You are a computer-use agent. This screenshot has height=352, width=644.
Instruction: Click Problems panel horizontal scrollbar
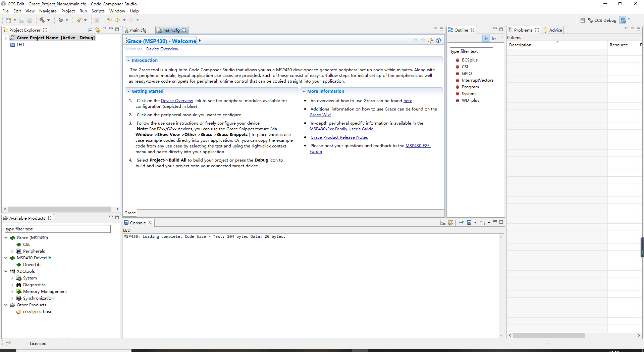[x=548, y=335]
